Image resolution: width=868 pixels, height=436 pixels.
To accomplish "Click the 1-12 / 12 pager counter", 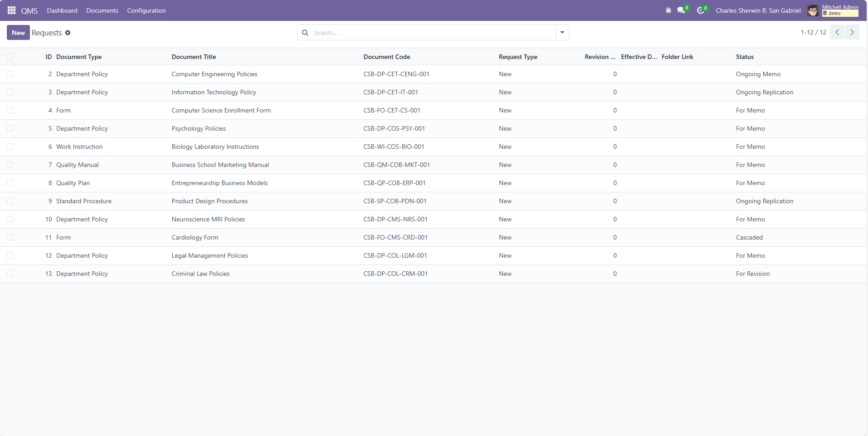I will [813, 32].
